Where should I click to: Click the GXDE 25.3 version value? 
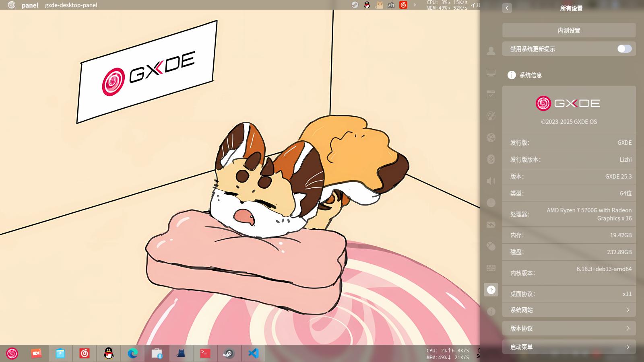pos(618,176)
